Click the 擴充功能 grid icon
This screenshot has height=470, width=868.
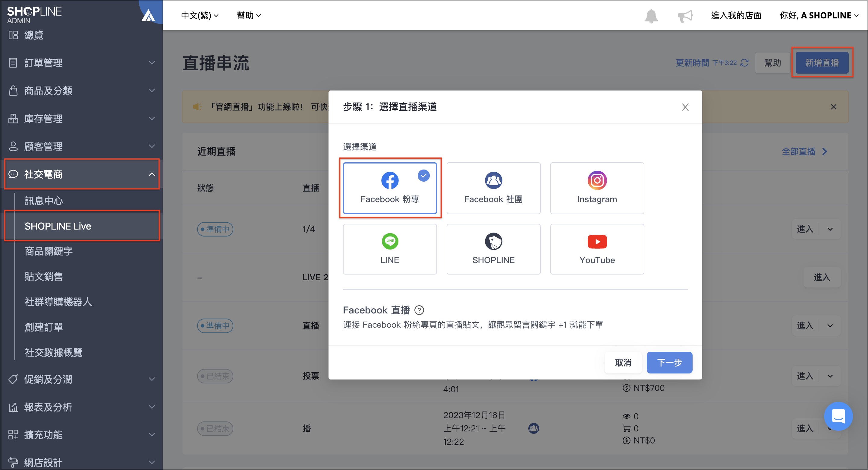[x=13, y=435]
